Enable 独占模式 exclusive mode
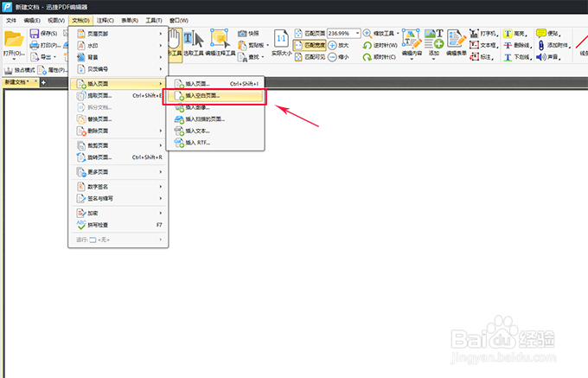Image resolution: width=588 pixels, height=378 pixels. [x=20, y=70]
